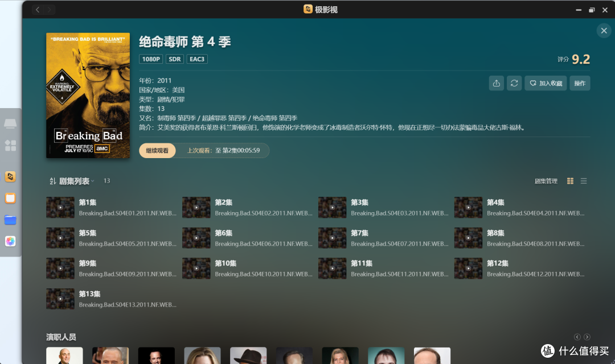
Task: Play episode 第4集 thumbnail
Action: [x=468, y=207]
